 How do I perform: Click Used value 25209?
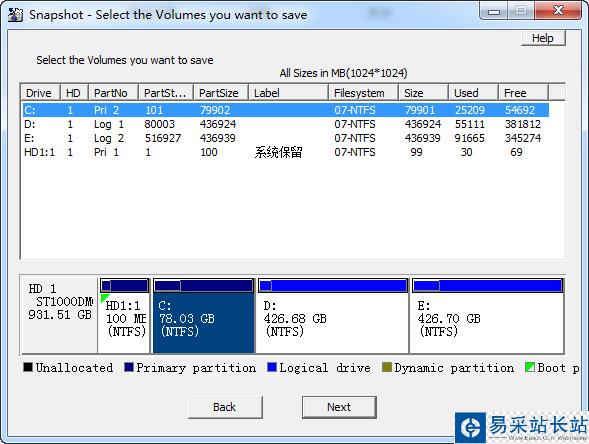470,110
